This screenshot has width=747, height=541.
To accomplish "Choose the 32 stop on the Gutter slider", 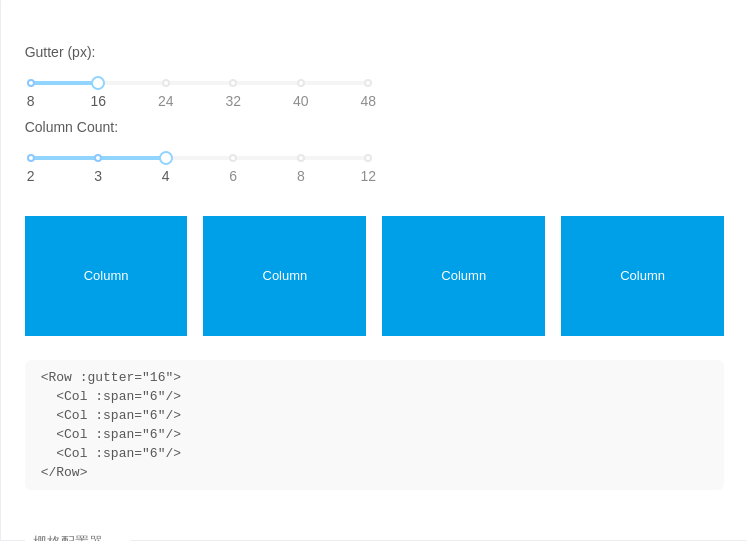I will (x=233, y=83).
